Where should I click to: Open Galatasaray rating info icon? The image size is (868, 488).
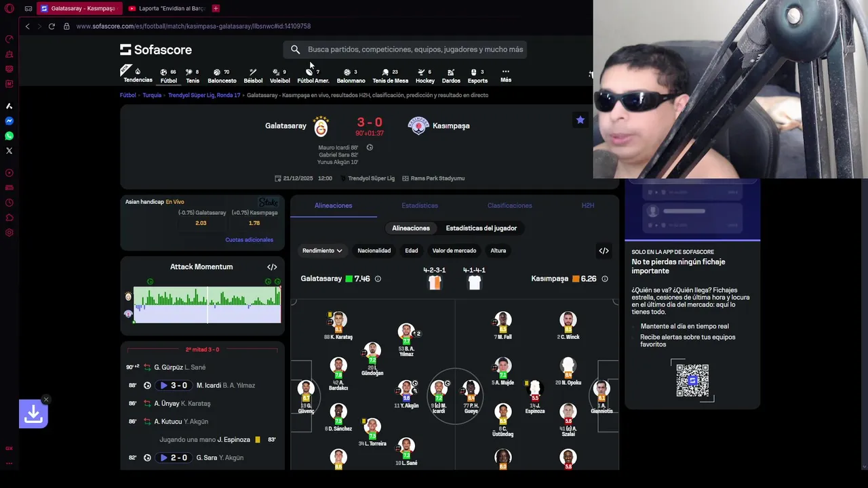tap(378, 279)
